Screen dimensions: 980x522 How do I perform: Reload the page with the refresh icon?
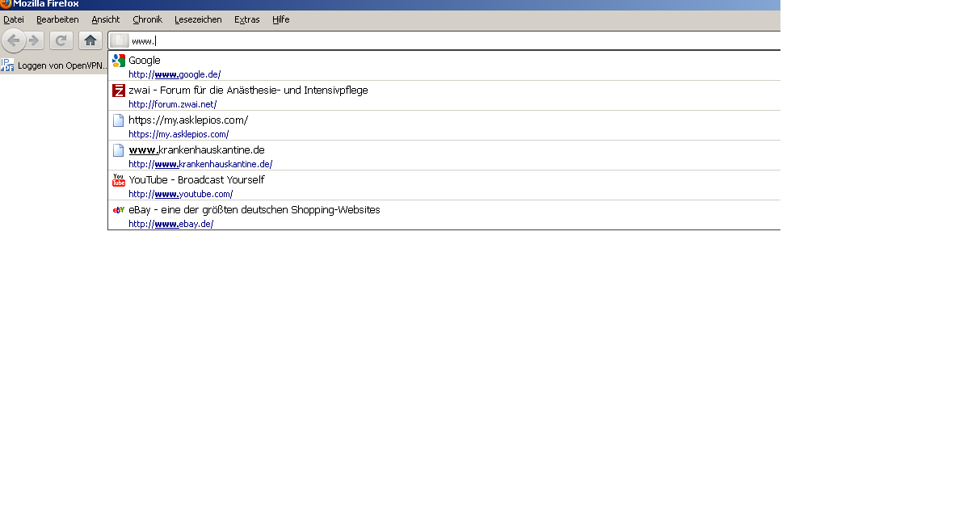pos(61,40)
